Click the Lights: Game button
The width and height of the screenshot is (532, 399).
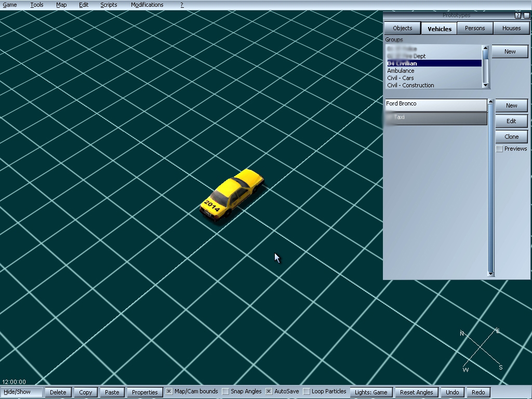pos(371,392)
